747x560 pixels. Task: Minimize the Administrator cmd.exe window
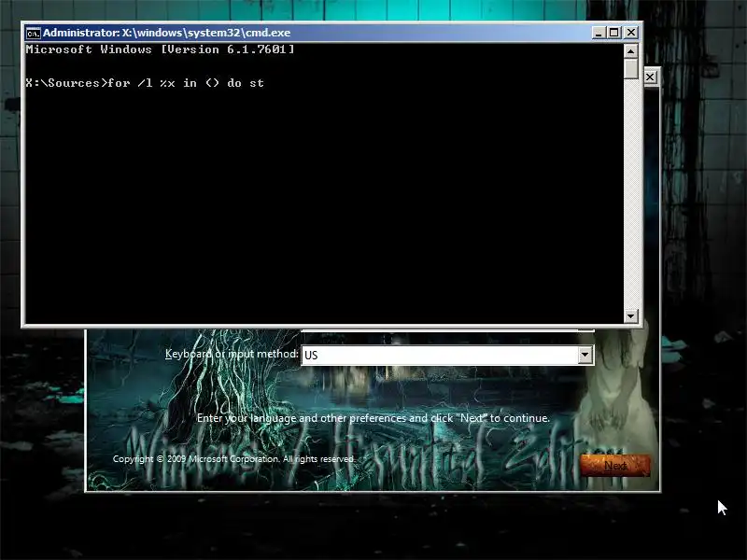point(599,33)
